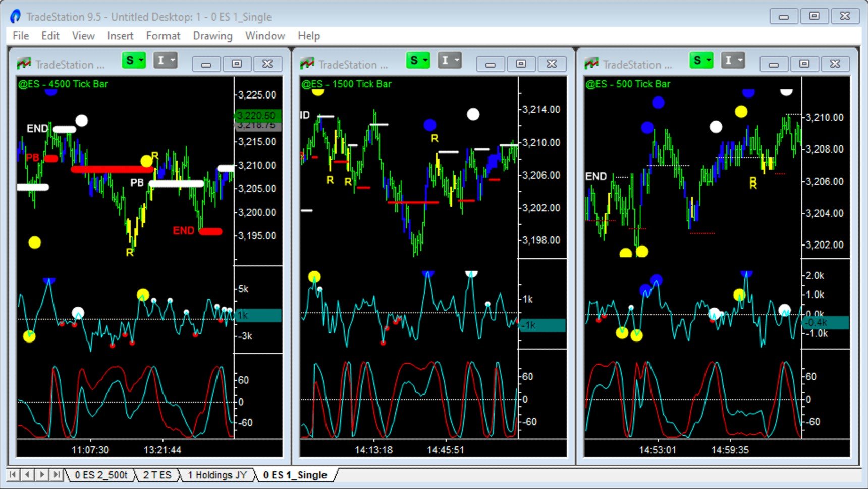Open the File menu
Image resolution: width=868 pixels, height=489 pixels.
point(21,36)
